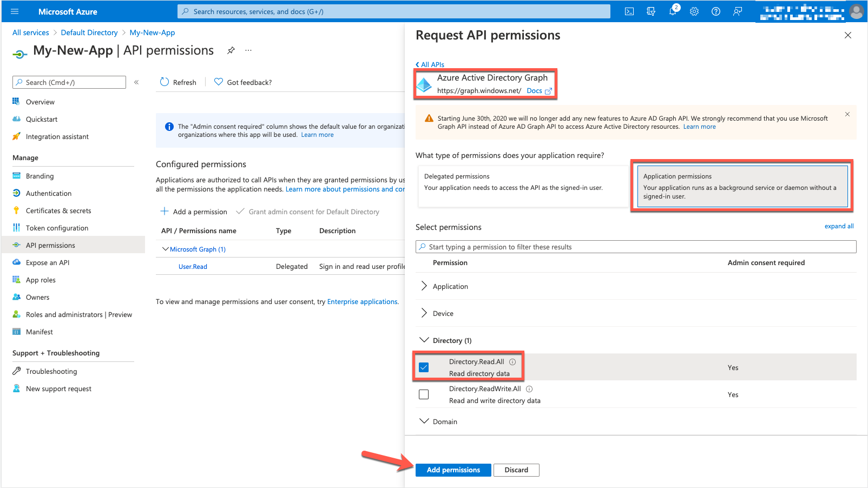The image size is (868, 488).
Task: Dismiss the Azure AD Graph warning banner
Action: point(847,114)
